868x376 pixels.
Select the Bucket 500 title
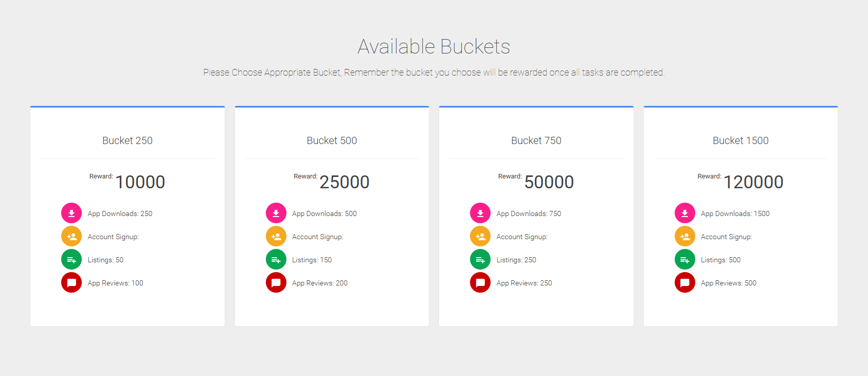tap(332, 140)
